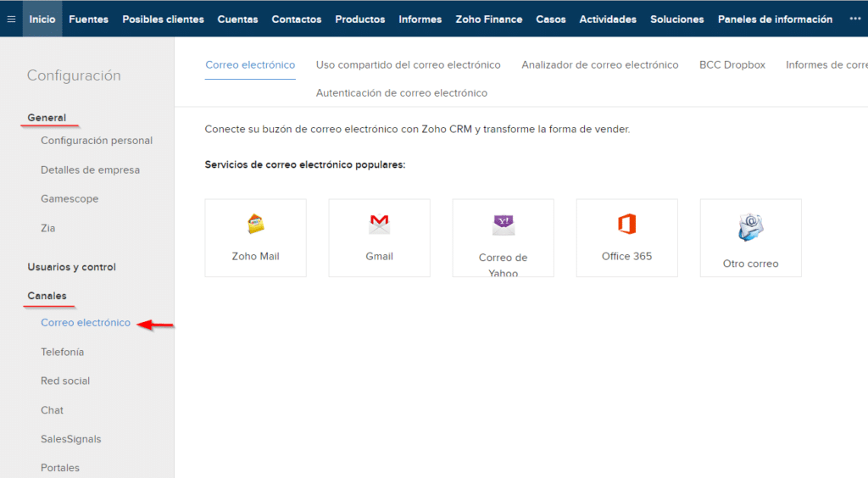Screen dimensions: 868x478
Task: Open Paneles de información module
Action: click(775, 19)
